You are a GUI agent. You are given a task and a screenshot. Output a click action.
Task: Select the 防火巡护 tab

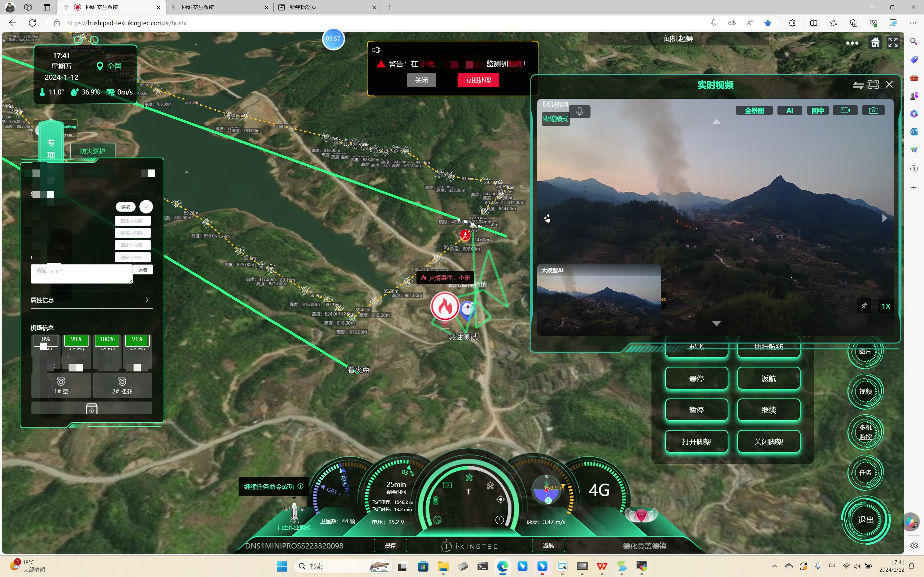coord(92,151)
